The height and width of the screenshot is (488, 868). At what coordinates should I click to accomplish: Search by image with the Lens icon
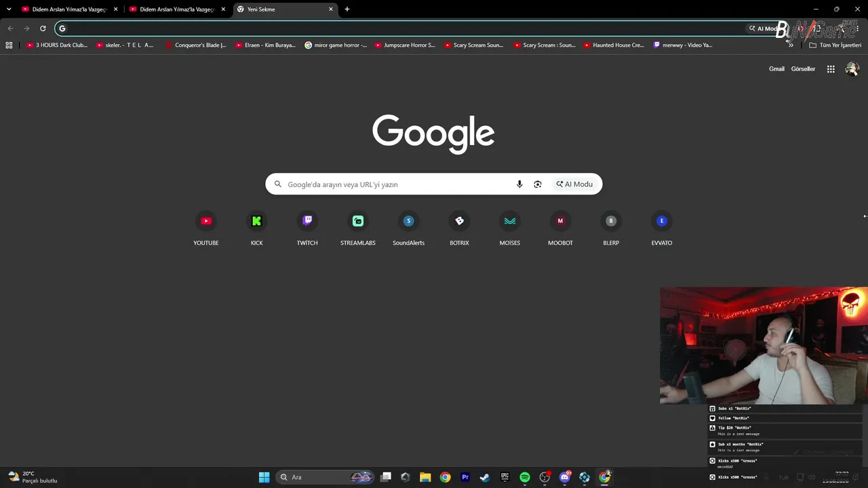click(x=538, y=184)
